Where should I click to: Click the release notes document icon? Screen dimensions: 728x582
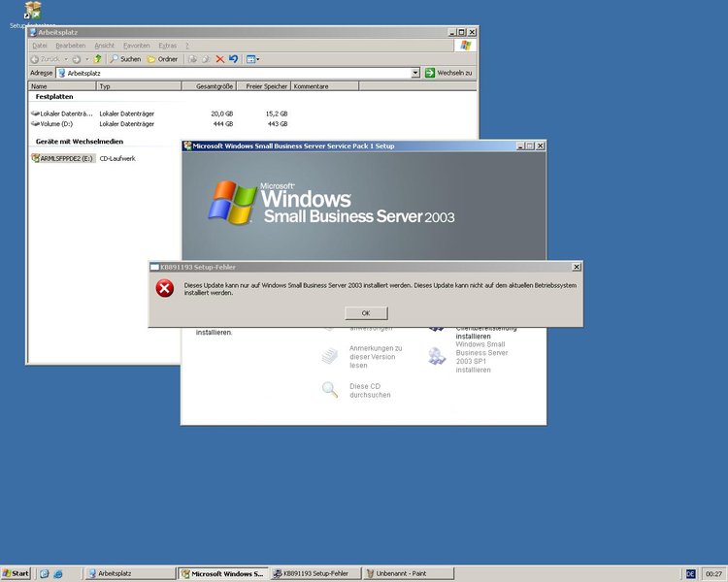pyautogui.click(x=330, y=356)
